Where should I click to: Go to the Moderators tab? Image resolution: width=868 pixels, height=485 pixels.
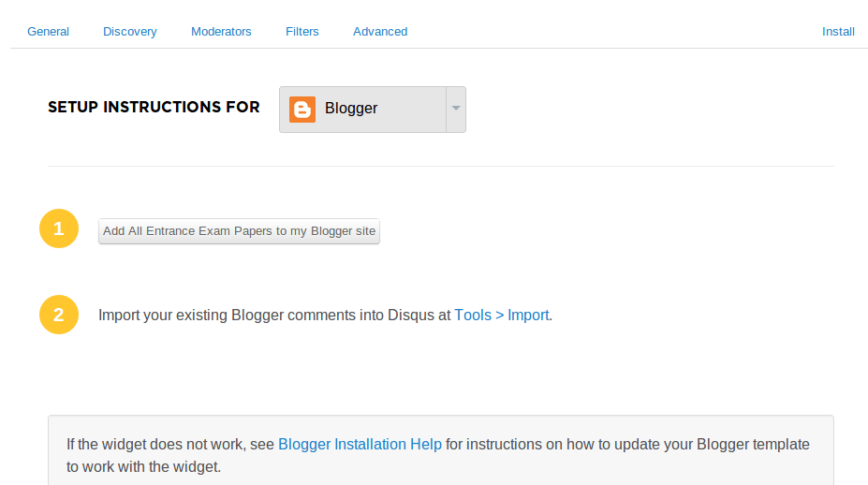[221, 32]
